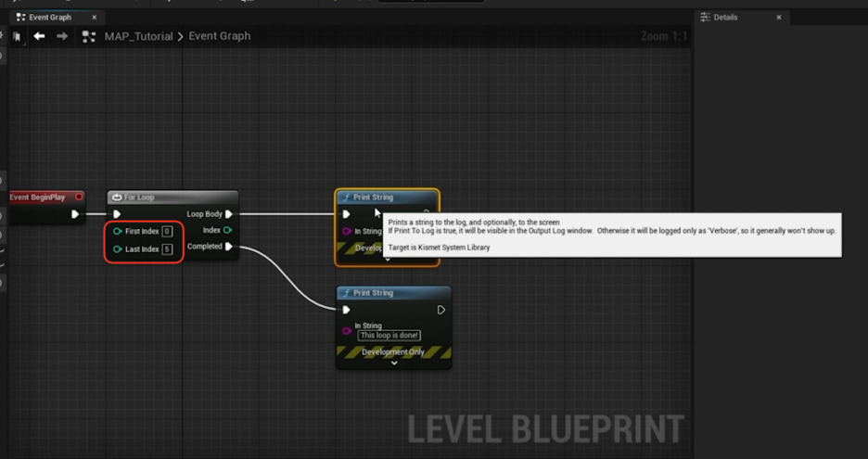Close the Event Graph tab

click(x=94, y=18)
